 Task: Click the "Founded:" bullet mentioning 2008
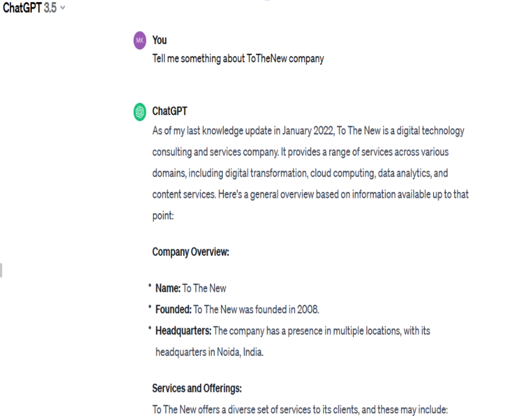237,310
